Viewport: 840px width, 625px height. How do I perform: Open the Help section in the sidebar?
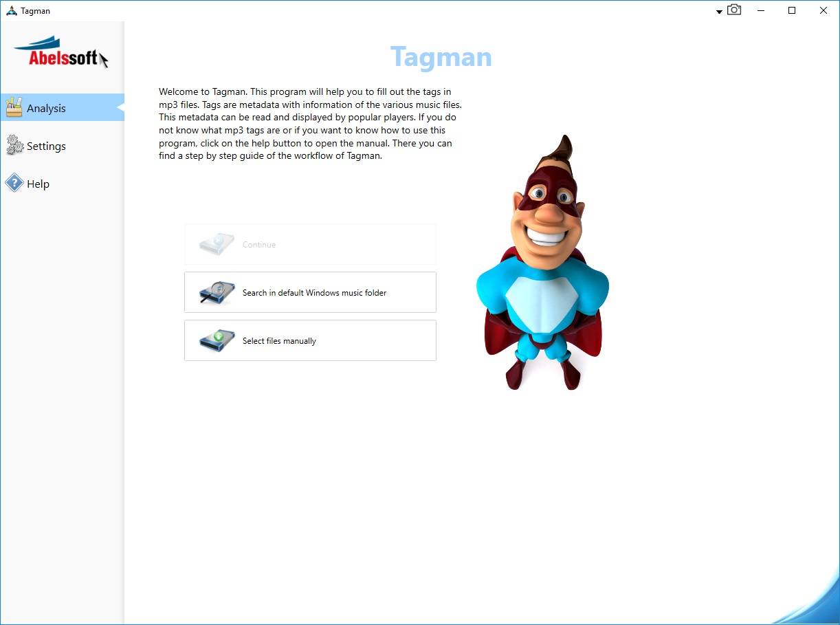click(x=62, y=184)
